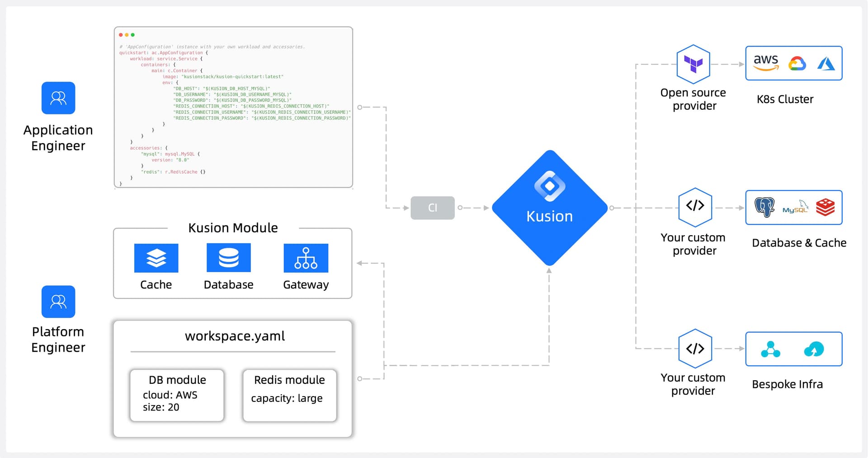
Task: Click the Platform Engineer label
Action: (x=58, y=340)
